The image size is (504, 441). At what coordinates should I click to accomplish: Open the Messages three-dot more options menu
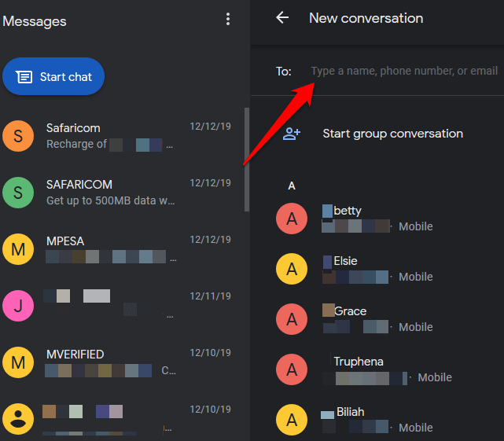[227, 20]
